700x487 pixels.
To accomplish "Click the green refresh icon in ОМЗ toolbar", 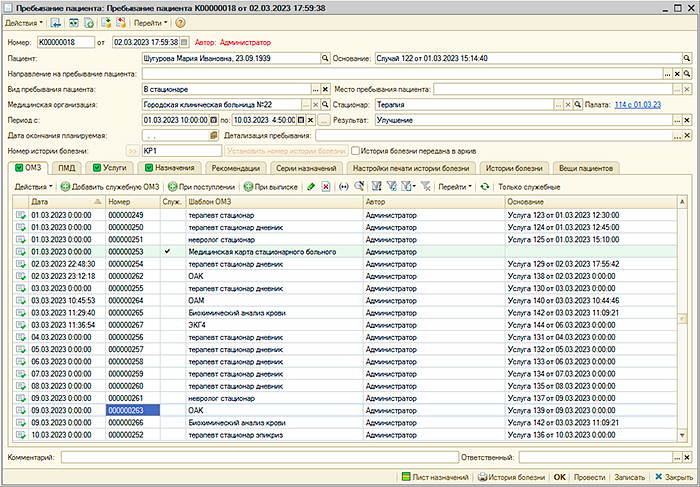I will point(485,187).
